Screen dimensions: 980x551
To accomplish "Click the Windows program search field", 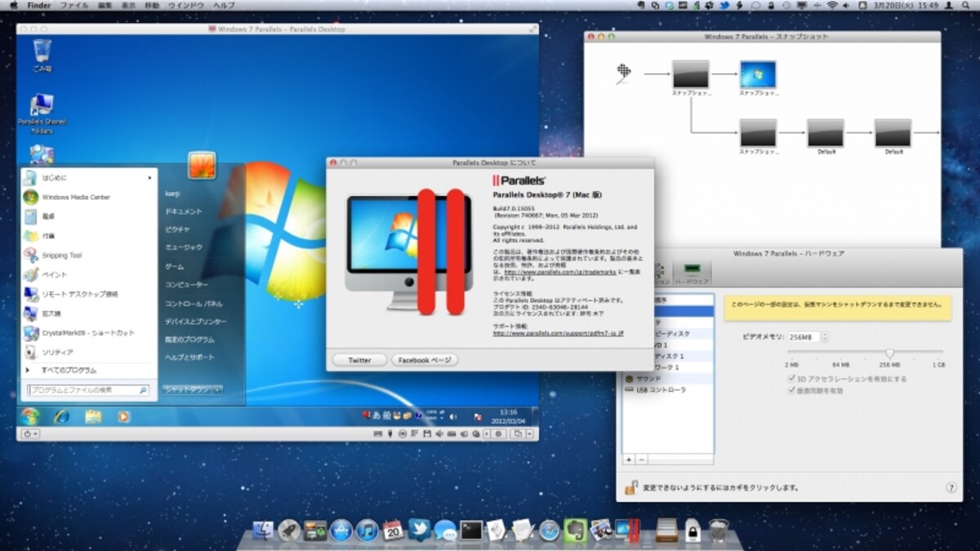I will [90, 390].
